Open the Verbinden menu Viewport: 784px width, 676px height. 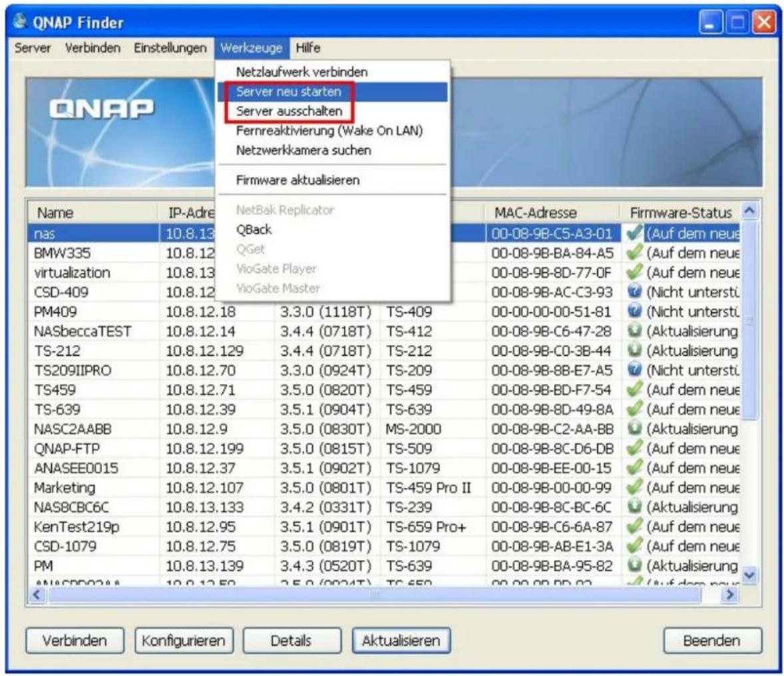coord(93,48)
